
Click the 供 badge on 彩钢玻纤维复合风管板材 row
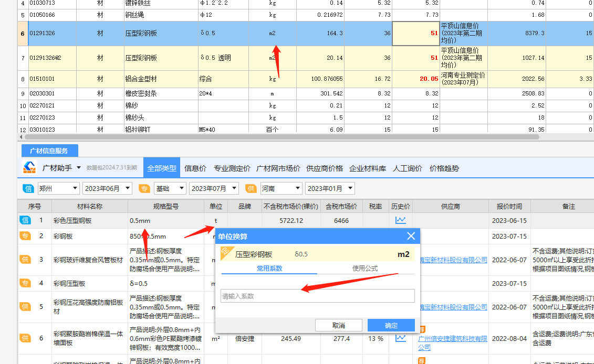[25, 260]
